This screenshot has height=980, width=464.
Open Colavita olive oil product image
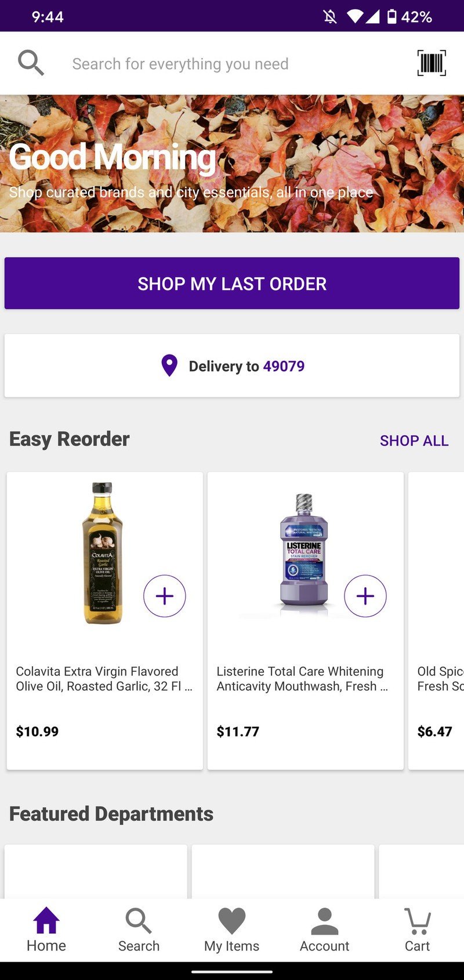tap(103, 553)
